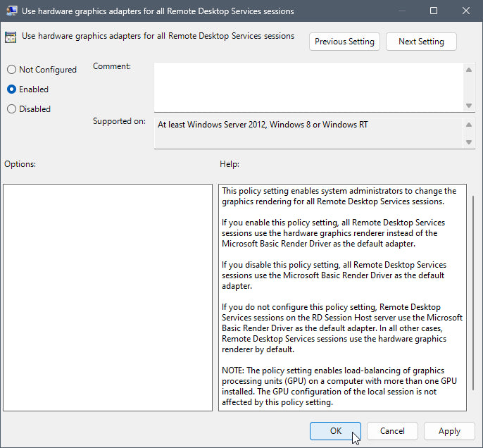Image resolution: width=483 pixels, height=448 pixels.
Task: Maximize the policy setting window
Action: 434,11
